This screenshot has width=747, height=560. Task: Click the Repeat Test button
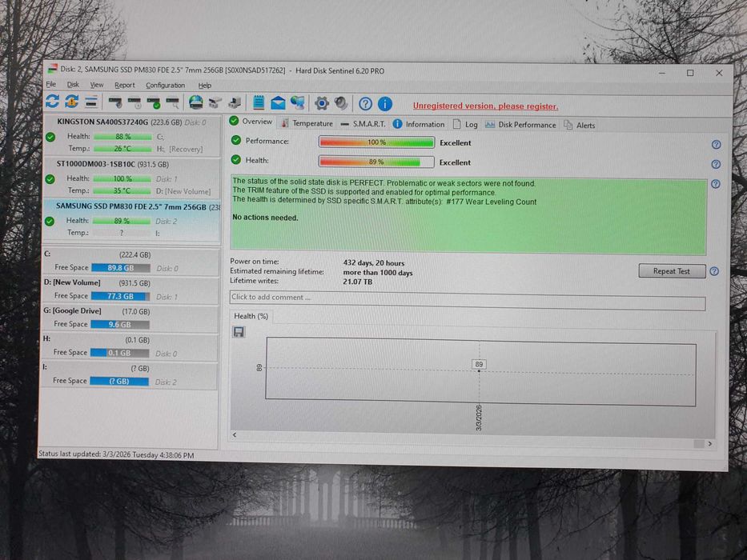pos(672,271)
